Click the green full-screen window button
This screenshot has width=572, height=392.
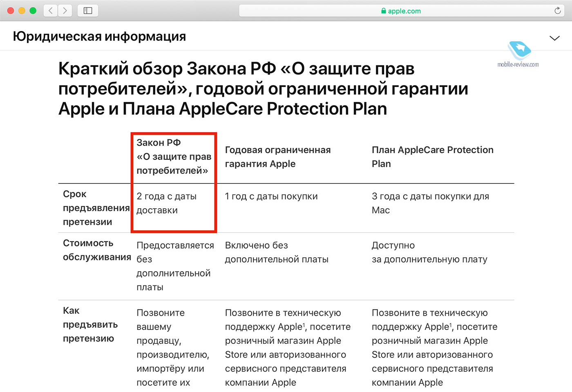pos(33,11)
